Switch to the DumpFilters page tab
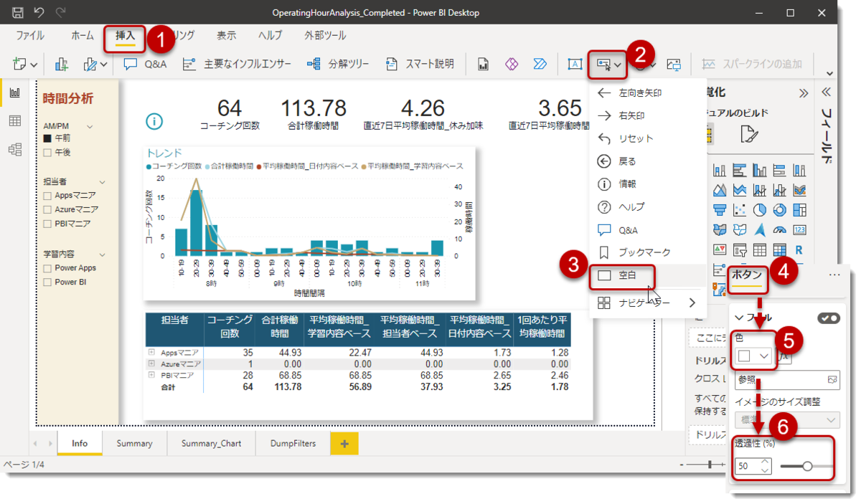Screen dimensions: 861x504 293,443
